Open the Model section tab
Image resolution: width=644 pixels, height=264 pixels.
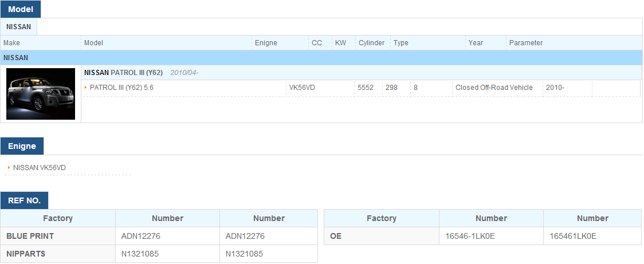21,9
